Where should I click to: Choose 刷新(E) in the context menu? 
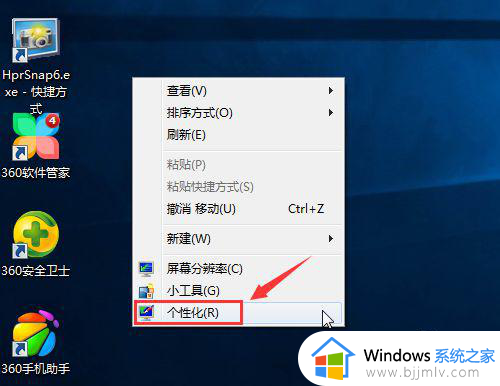238,135
